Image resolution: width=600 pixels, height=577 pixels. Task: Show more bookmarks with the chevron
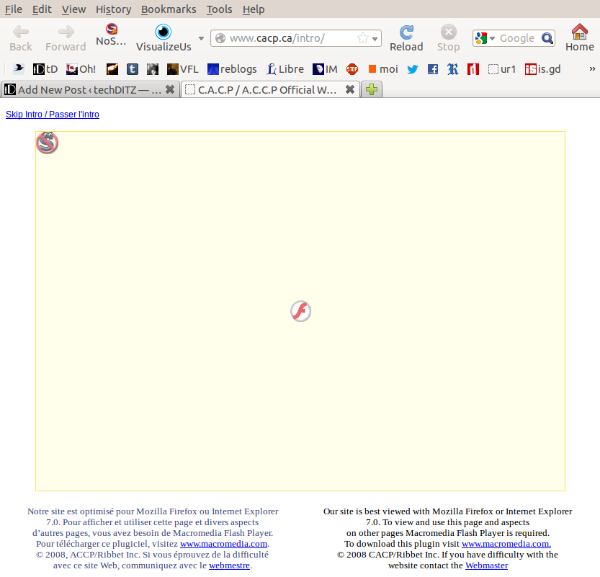tap(592, 69)
